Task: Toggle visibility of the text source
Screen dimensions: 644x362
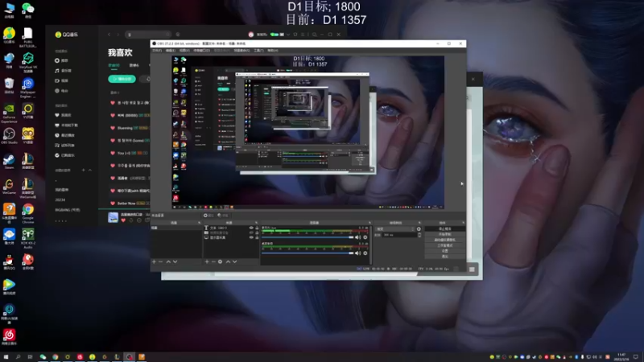Action: [251, 228]
